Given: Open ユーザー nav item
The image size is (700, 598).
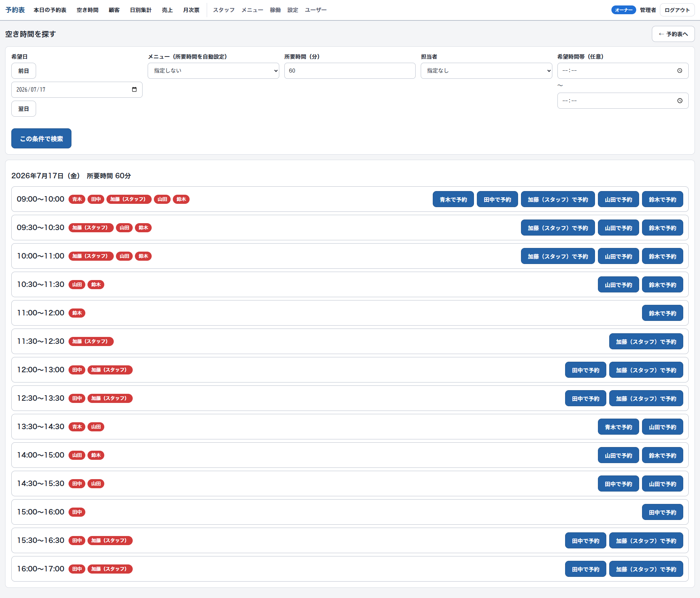Looking at the screenshot, I should [x=316, y=10].
